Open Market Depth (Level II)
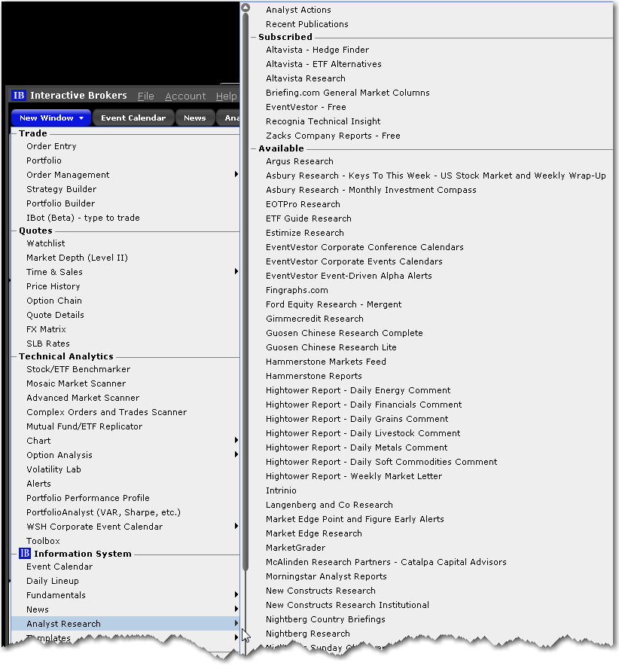 pyautogui.click(x=77, y=258)
